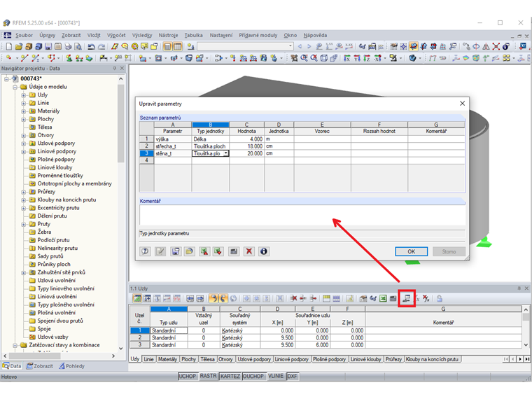
Task: Click the View in X direction icon
Action: (x=346, y=58)
